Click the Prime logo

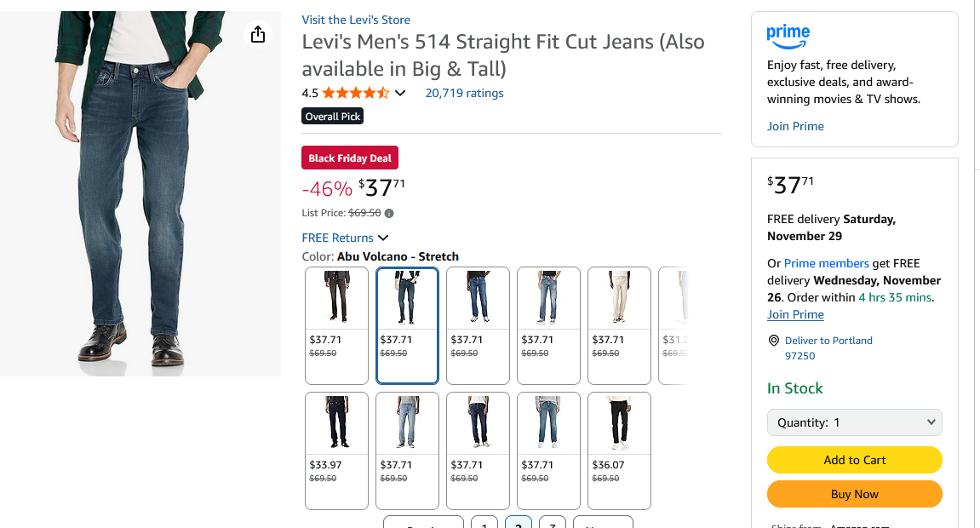point(788,35)
